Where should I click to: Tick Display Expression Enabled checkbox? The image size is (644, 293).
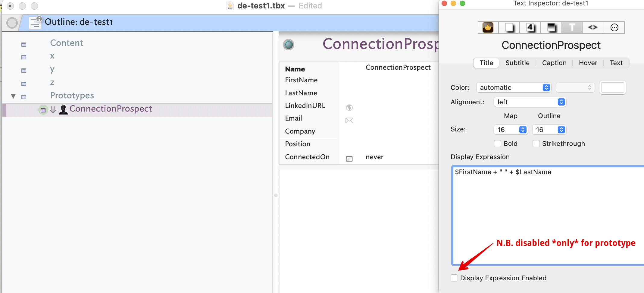click(x=454, y=278)
